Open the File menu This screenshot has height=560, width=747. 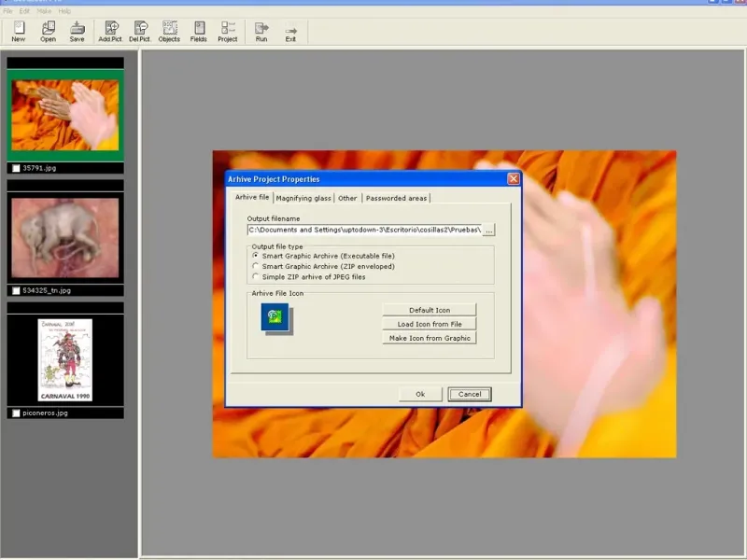[x=7, y=11]
